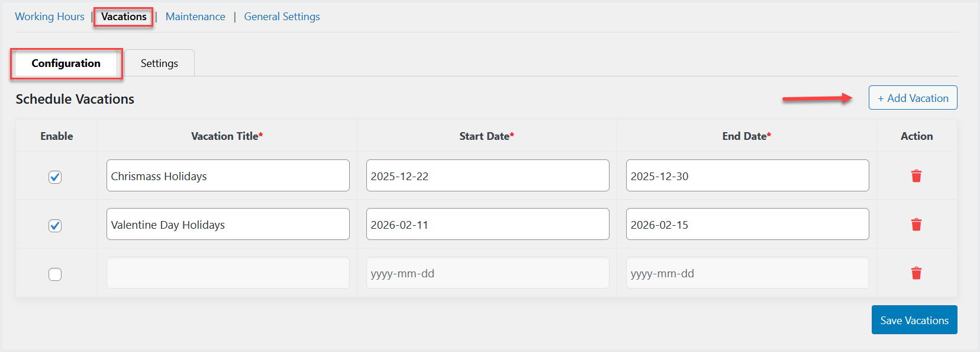Enable the empty third vacation row
The image size is (980, 352).
[55, 274]
